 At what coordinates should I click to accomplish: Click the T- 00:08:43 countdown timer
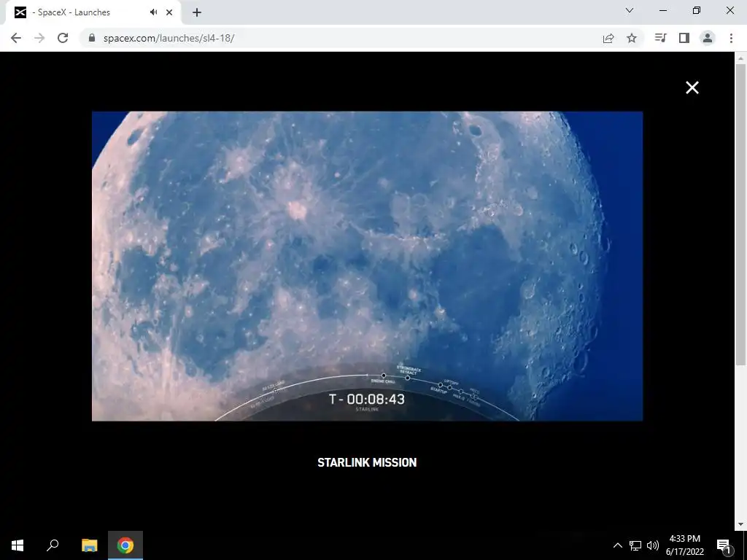click(367, 399)
